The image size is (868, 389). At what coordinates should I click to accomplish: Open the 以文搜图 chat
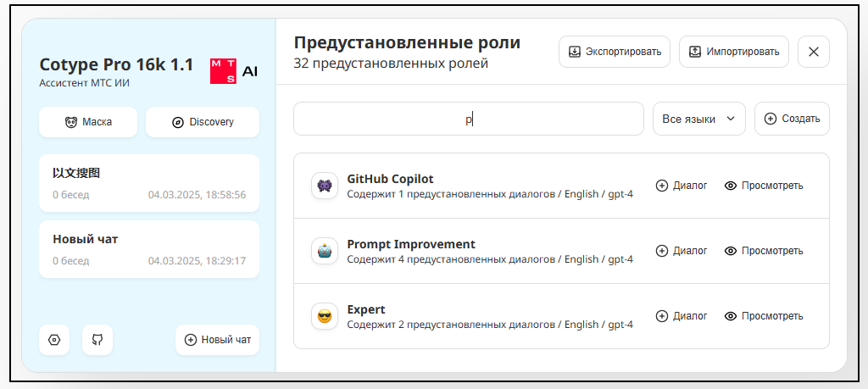[x=149, y=183]
